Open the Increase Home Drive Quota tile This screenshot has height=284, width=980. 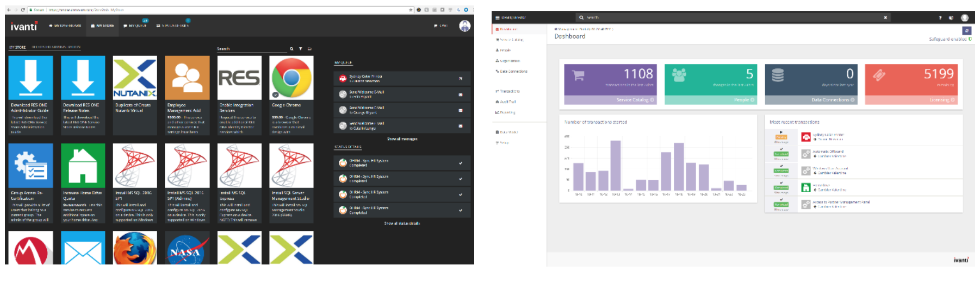83,182
